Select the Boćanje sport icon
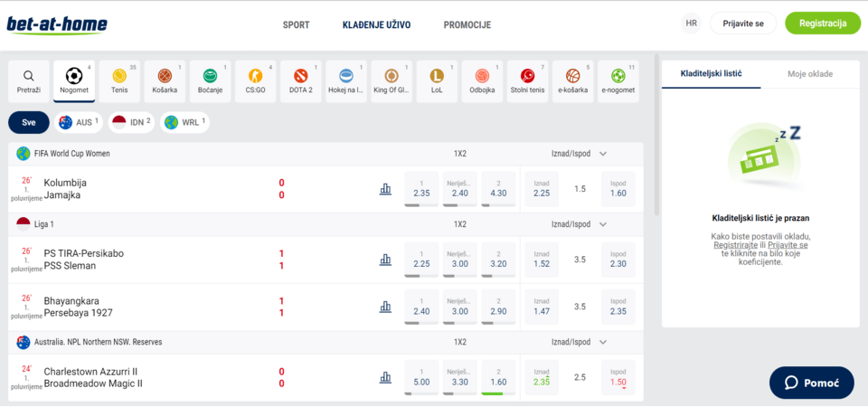868x407 pixels. [211, 81]
